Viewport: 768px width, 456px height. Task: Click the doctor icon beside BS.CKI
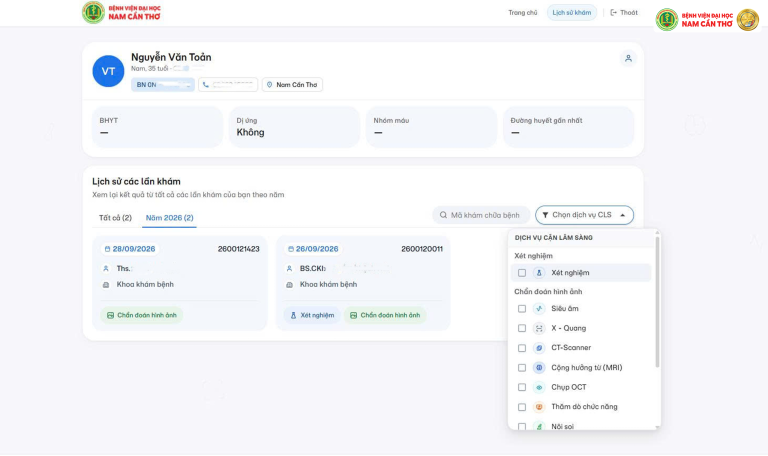(x=289, y=268)
